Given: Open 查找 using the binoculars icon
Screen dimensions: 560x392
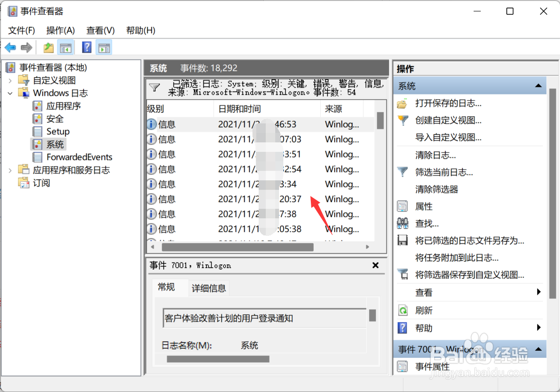Looking at the screenshot, I should tap(402, 222).
